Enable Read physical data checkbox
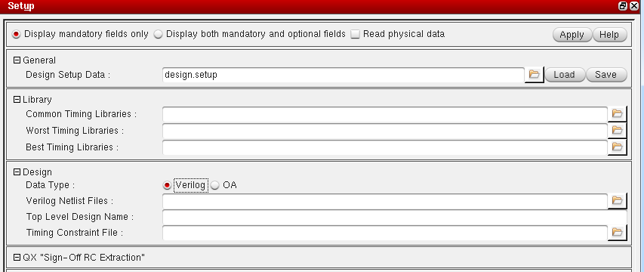Screen dimensions: 644x272 click(356, 35)
